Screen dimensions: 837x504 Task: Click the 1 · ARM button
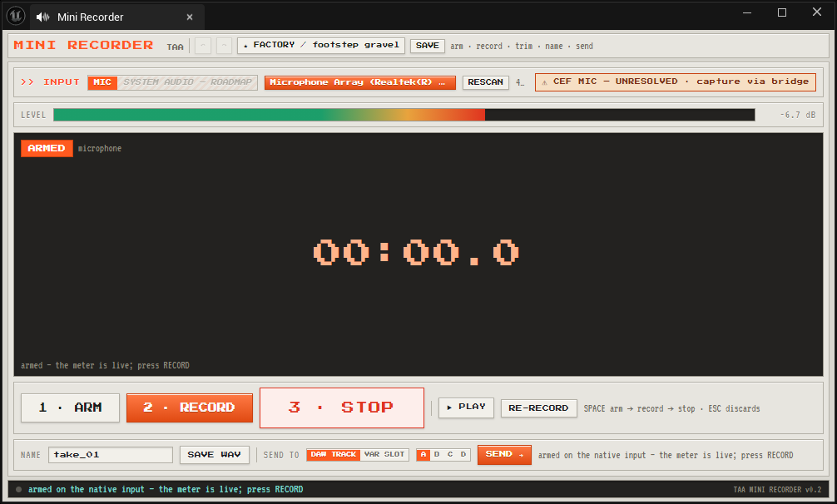[x=70, y=408]
